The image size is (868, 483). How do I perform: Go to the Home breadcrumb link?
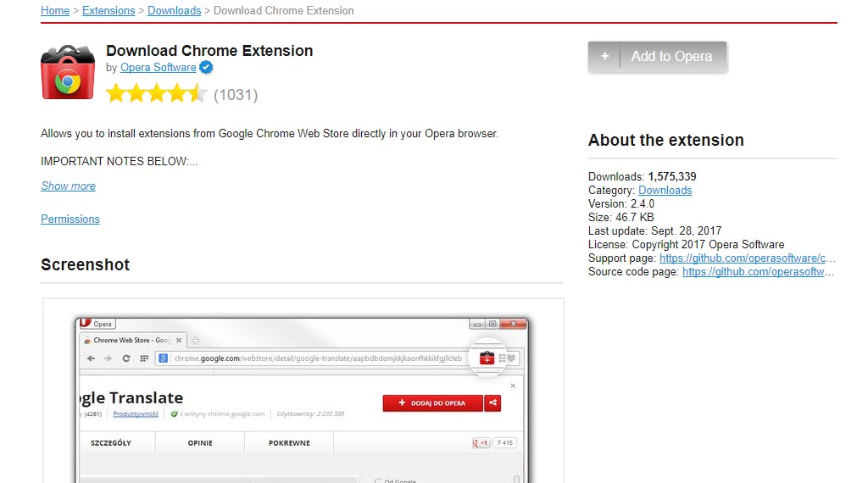click(x=55, y=10)
